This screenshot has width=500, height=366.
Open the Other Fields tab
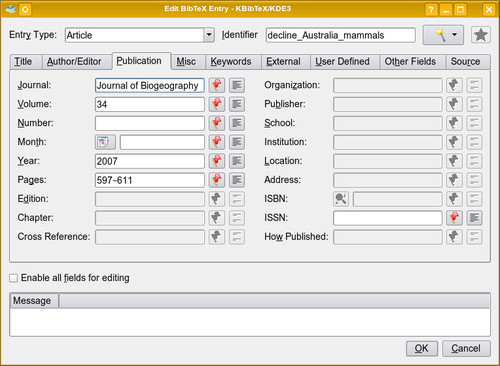click(413, 62)
